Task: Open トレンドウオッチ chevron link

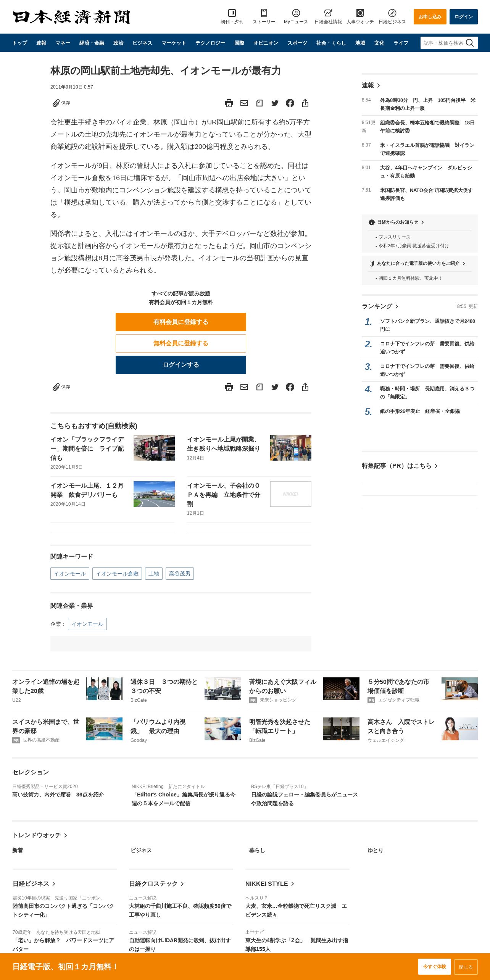Action: [x=66, y=835]
